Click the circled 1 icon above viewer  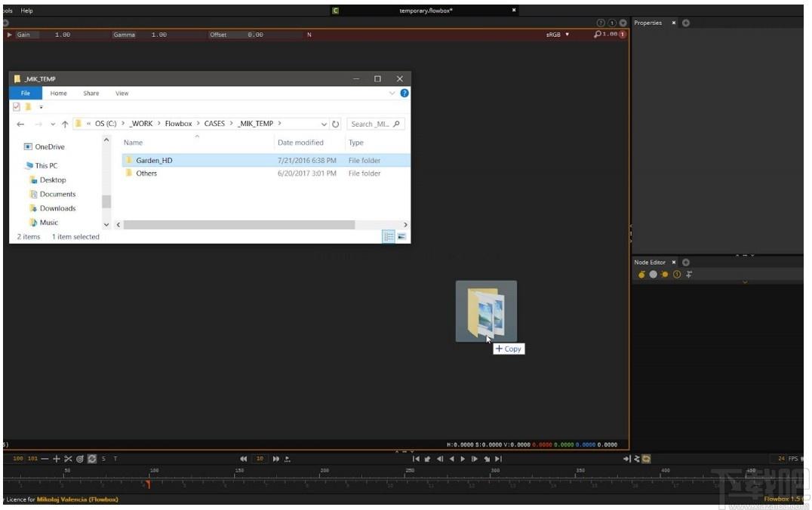[611, 23]
